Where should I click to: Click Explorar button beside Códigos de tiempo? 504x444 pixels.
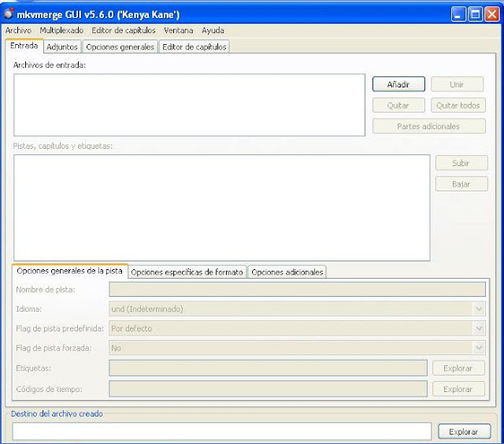click(x=458, y=389)
